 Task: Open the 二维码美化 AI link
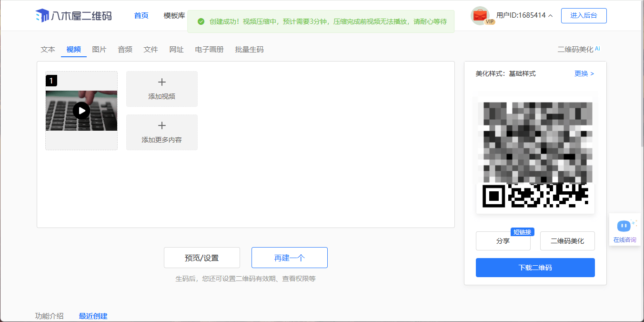(578, 50)
